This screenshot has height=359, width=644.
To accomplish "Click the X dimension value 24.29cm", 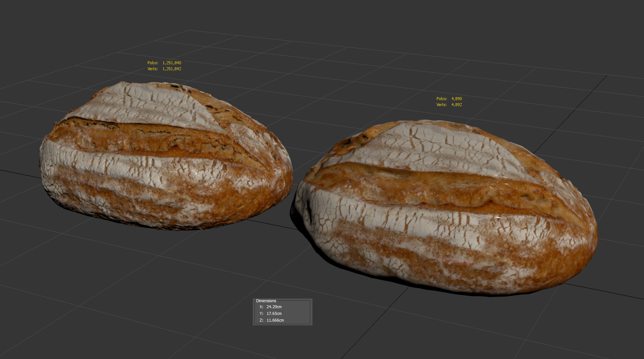I will tap(274, 307).
